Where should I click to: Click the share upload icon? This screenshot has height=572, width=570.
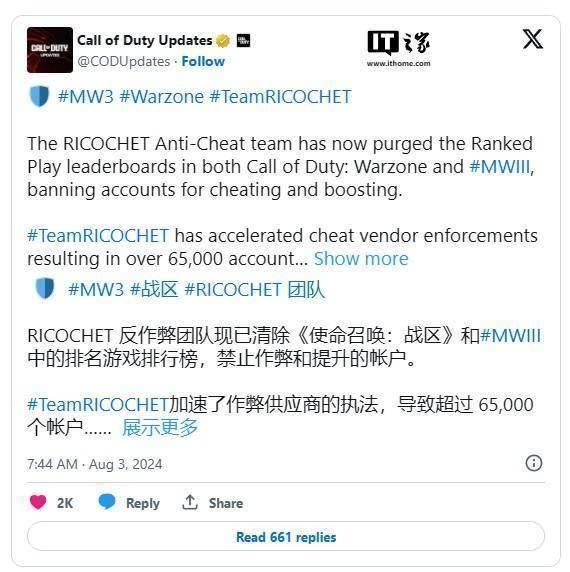(190, 502)
